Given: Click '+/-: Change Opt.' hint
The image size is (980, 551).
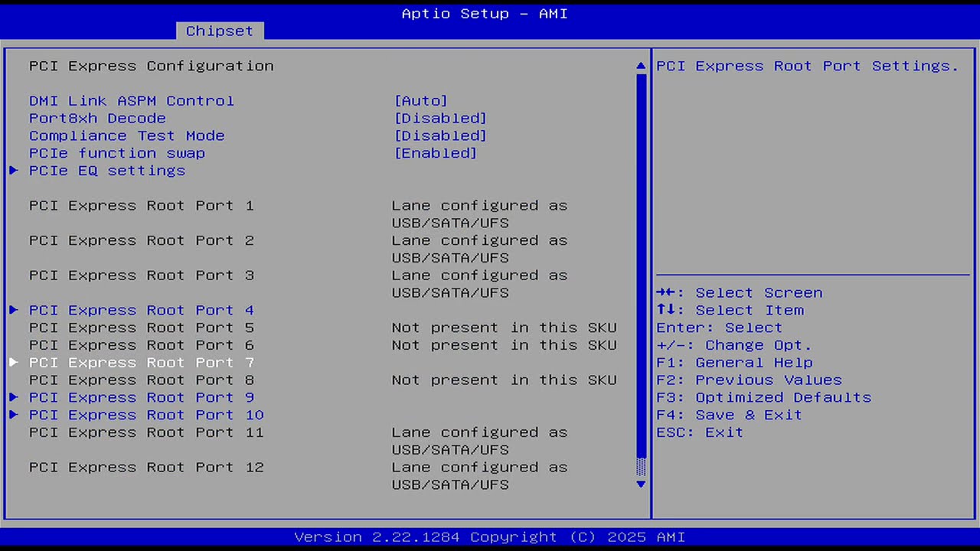Looking at the screenshot, I should point(734,345).
